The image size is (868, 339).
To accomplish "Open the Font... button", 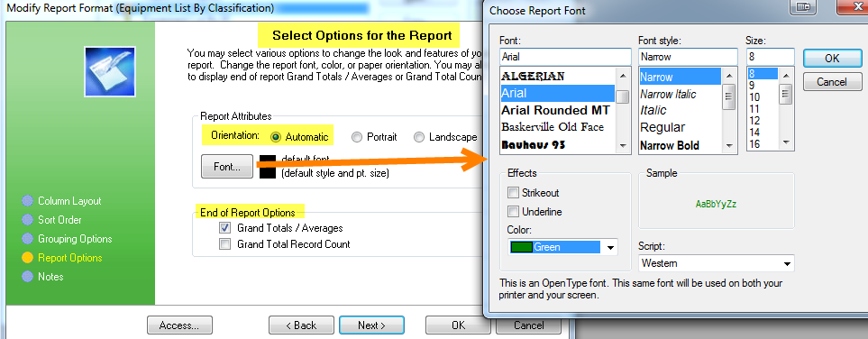I will 227,167.
